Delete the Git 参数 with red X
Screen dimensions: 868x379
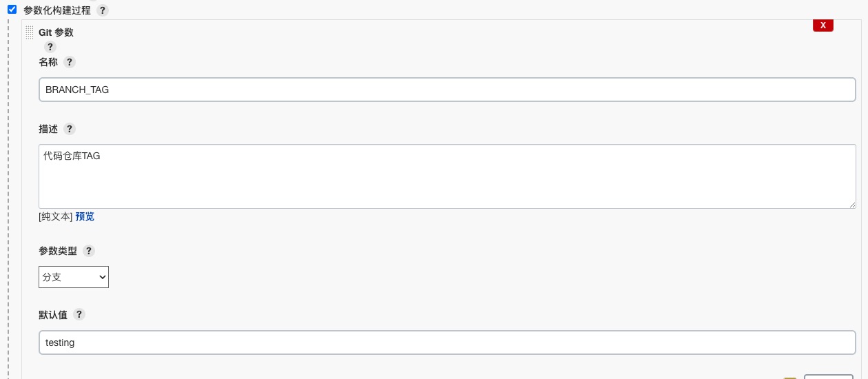(823, 25)
